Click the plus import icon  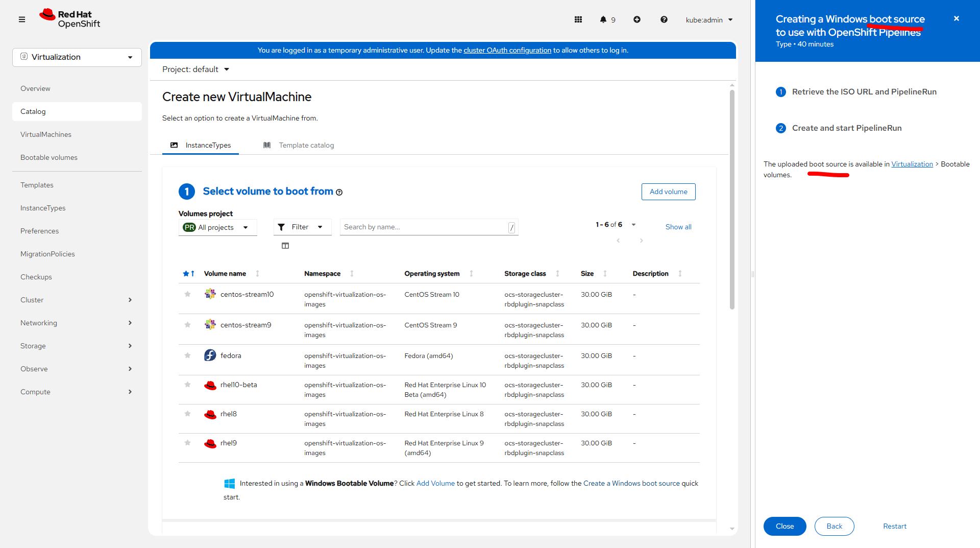point(637,19)
